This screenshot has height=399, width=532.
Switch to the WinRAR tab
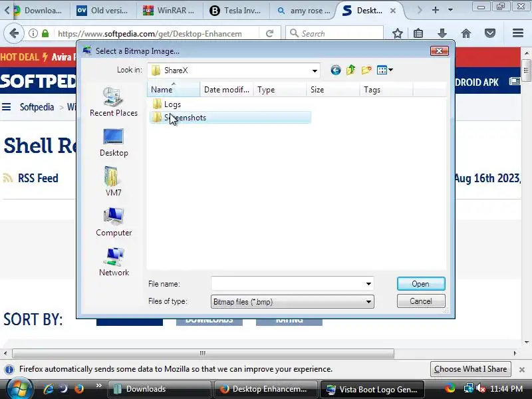[170, 11]
